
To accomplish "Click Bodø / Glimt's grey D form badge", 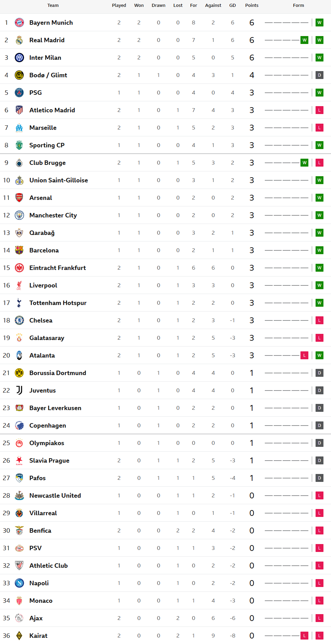I will click(x=319, y=75).
